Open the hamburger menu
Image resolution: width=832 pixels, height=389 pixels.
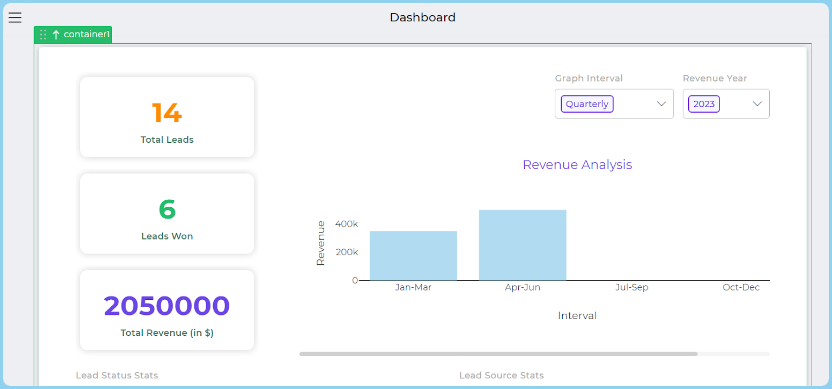15,18
